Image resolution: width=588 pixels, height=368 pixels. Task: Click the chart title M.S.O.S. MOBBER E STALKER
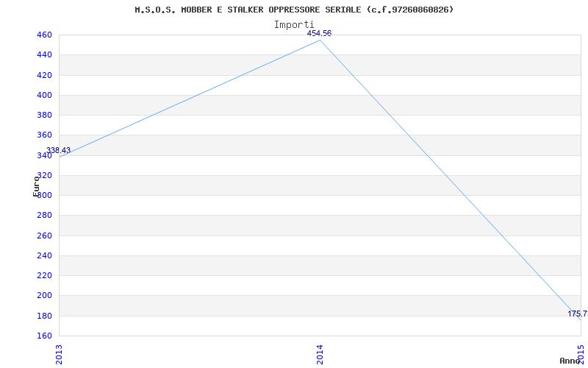(294, 10)
